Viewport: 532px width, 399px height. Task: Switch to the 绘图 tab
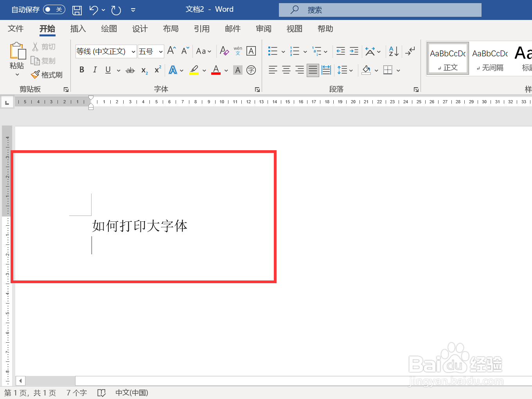click(109, 29)
